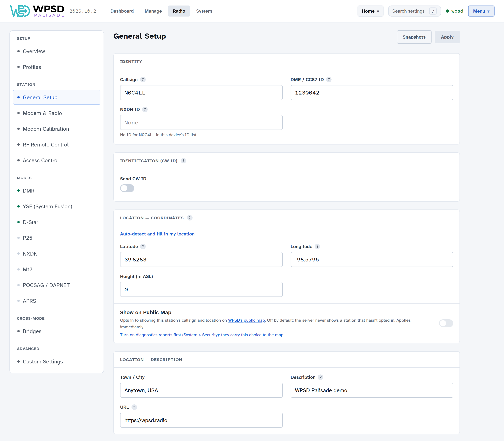Open Callsign help question mark
The image size is (504, 441).
coord(143,80)
